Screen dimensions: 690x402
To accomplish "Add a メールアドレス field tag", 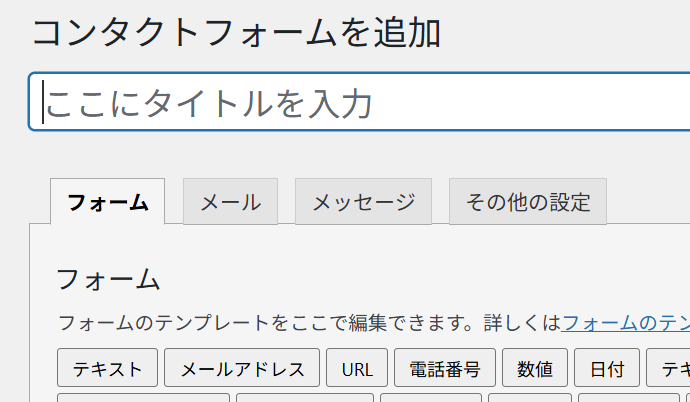I will pos(242,368).
